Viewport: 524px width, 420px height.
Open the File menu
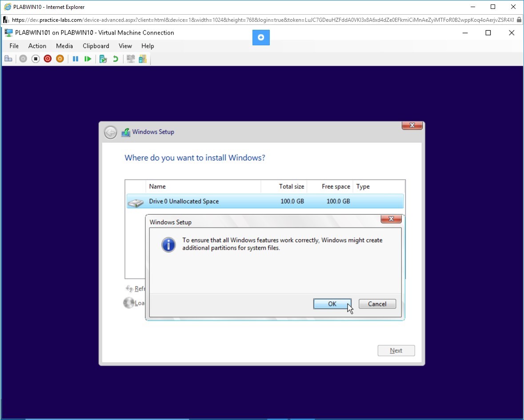pos(14,46)
